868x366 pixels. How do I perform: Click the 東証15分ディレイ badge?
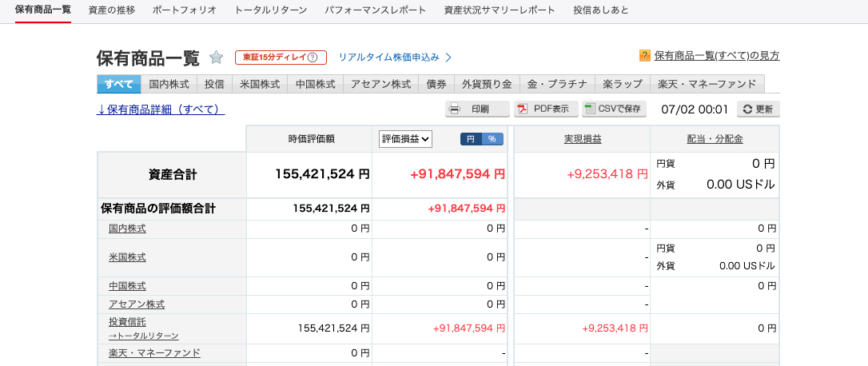pos(281,57)
